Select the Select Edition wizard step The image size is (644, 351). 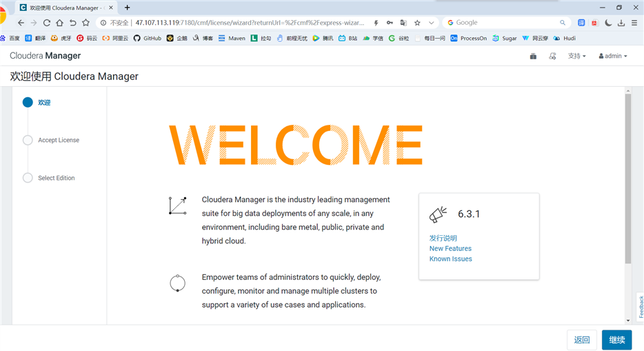point(49,178)
